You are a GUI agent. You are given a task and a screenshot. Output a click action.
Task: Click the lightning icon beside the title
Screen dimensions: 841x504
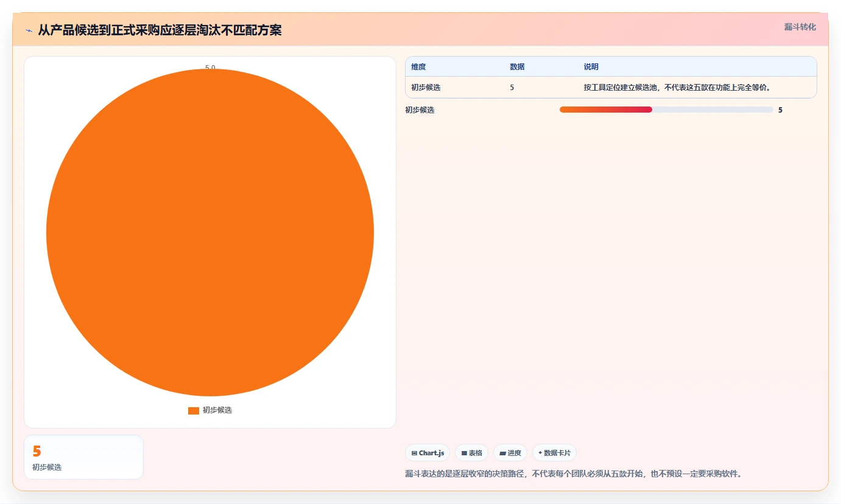[x=29, y=30]
